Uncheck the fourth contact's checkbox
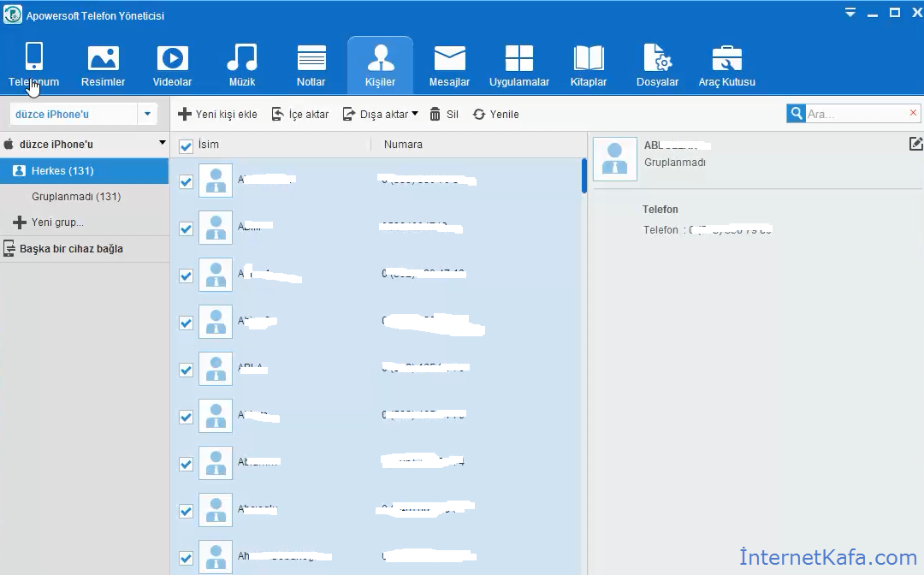 (x=186, y=323)
